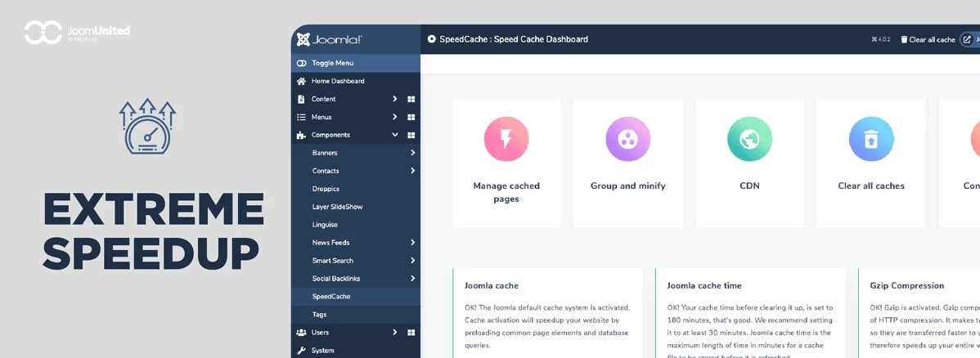Expand the Menus chevron
This screenshot has height=358, width=980.
[x=395, y=117]
